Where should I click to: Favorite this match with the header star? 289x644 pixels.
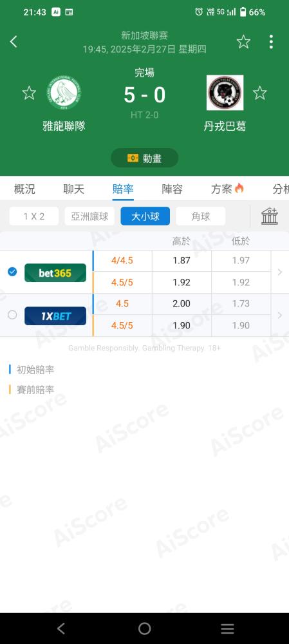(243, 41)
